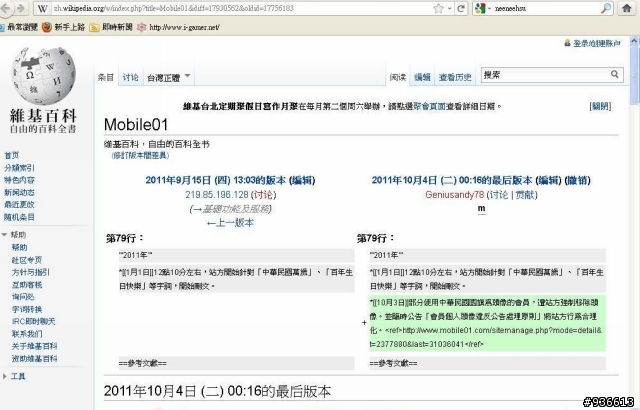Screen dimensions: 640x410
Task: Open the 询问处 sidebar link
Action: (23, 297)
